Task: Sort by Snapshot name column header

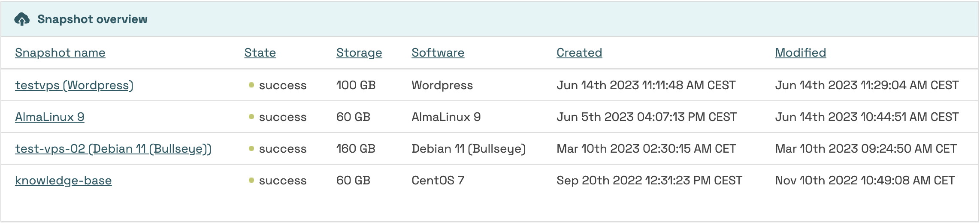Action: [60, 53]
